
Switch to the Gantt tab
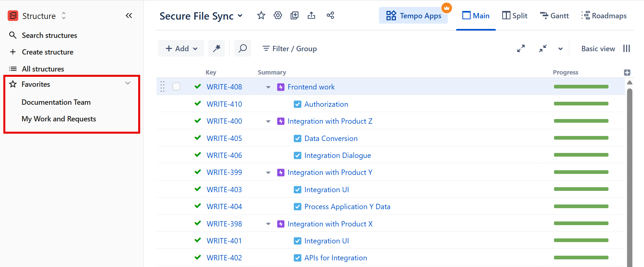554,16
